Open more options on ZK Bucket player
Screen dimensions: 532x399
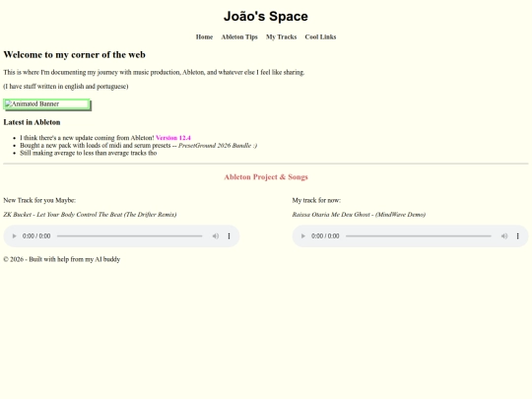pos(229,236)
